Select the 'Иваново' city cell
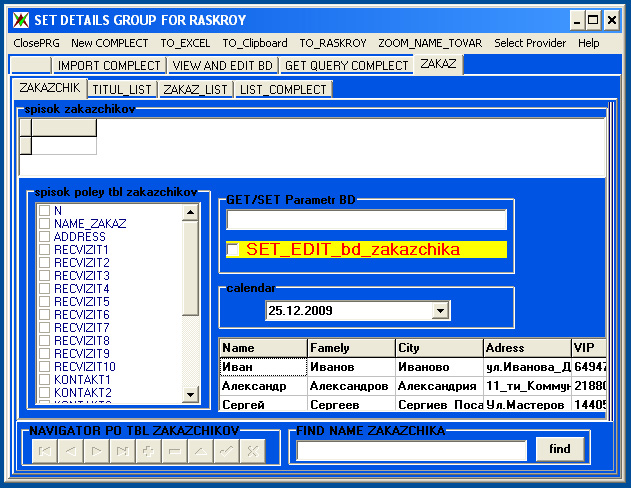Image resolution: width=631 pixels, height=488 pixels. tap(439, 367)
